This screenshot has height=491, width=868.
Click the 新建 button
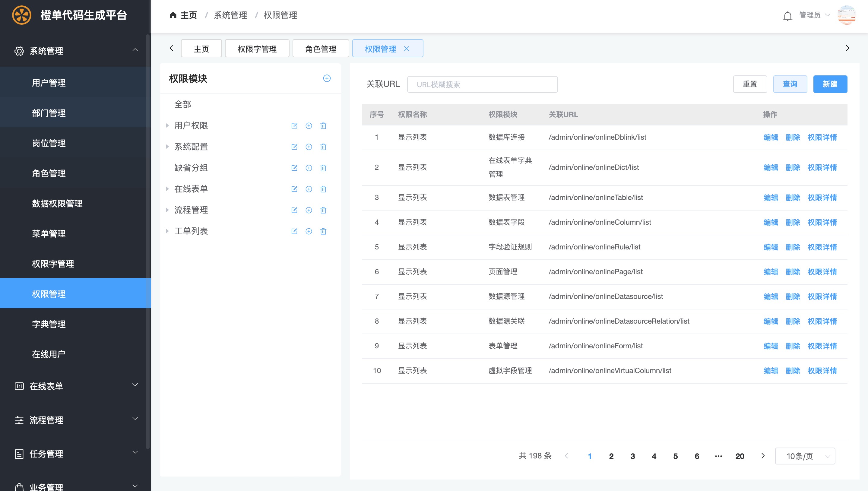point(830,84)
